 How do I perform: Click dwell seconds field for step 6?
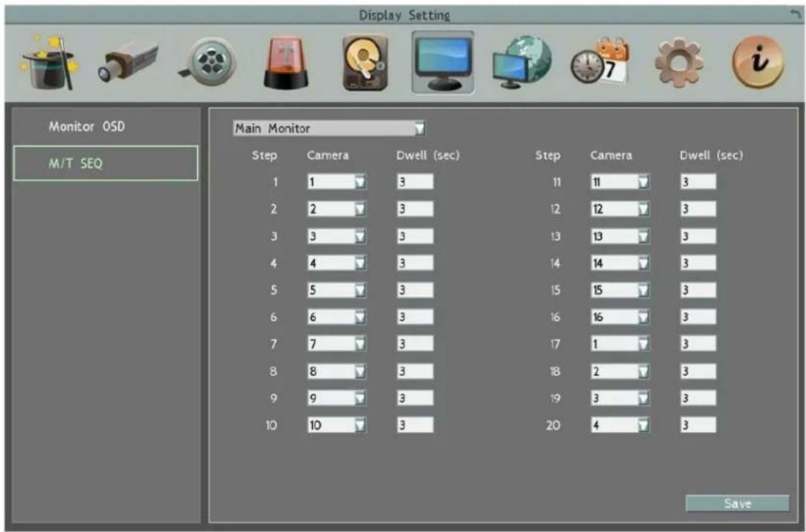point(415,317)
